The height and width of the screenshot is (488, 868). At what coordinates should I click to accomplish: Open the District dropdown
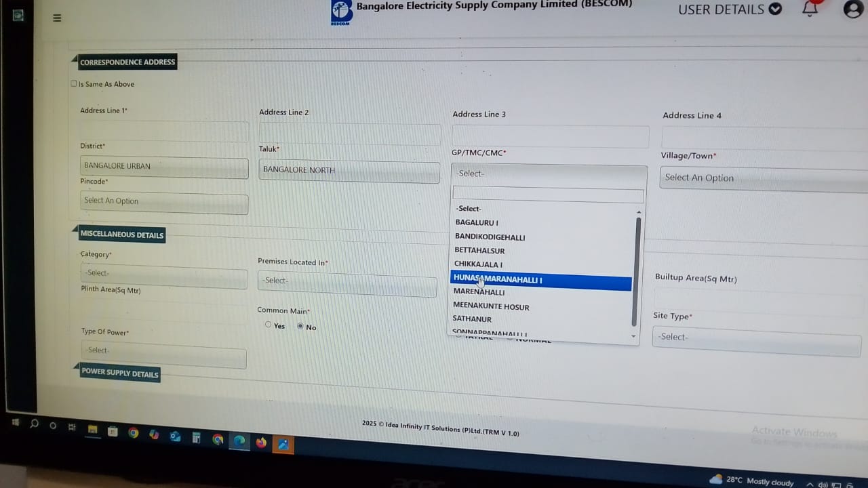164,167
